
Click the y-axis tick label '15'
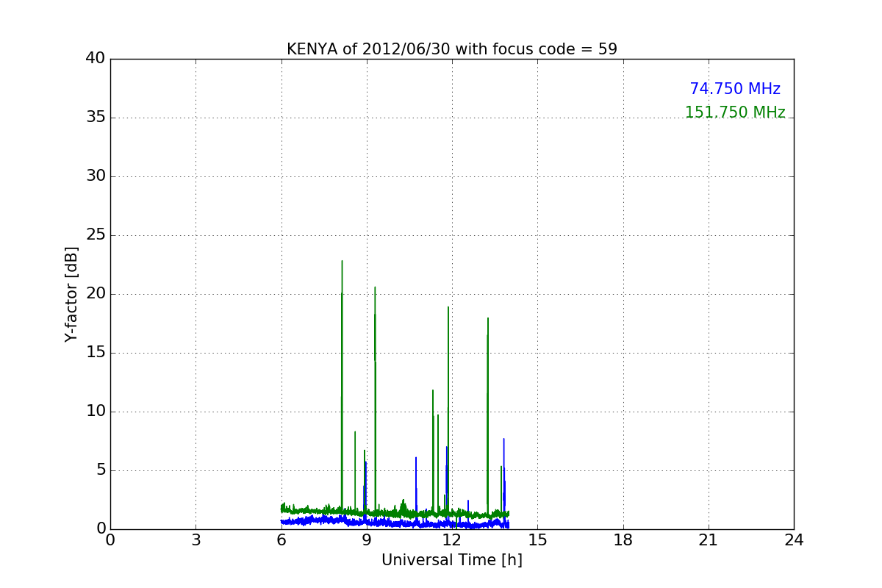(96, 353)
